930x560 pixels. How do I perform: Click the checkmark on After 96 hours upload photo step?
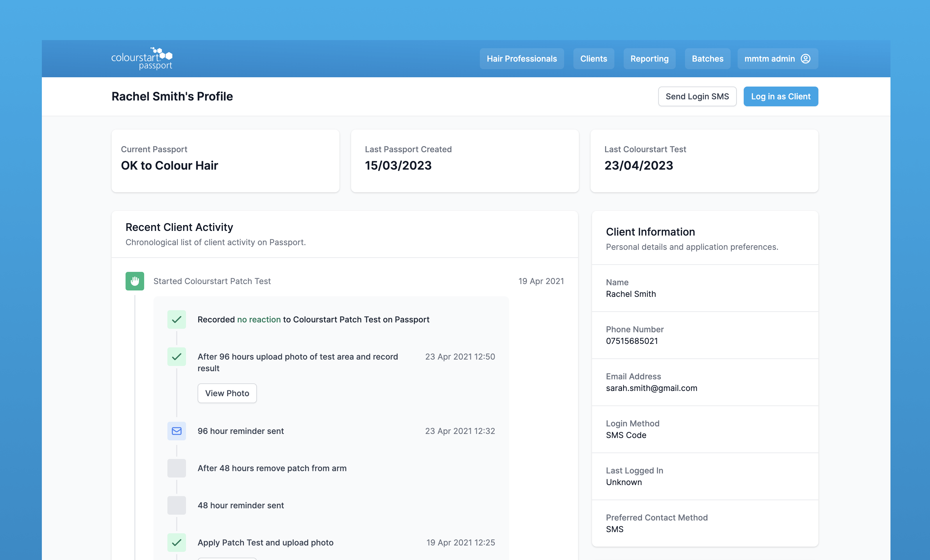click(177, 357)
